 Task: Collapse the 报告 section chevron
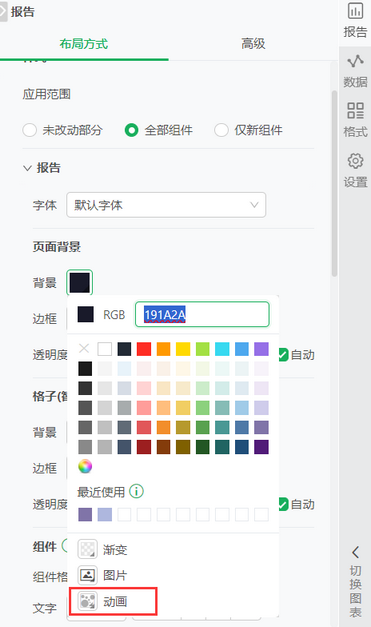[27, 168]
